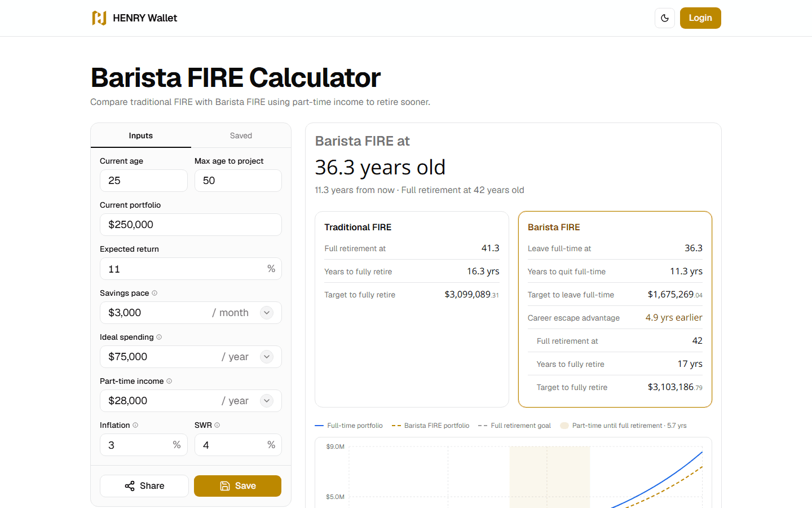Viewport: 812px width, 508px height.
Task: Click the $5.0M chart axis label
Action: pos(335,497)
